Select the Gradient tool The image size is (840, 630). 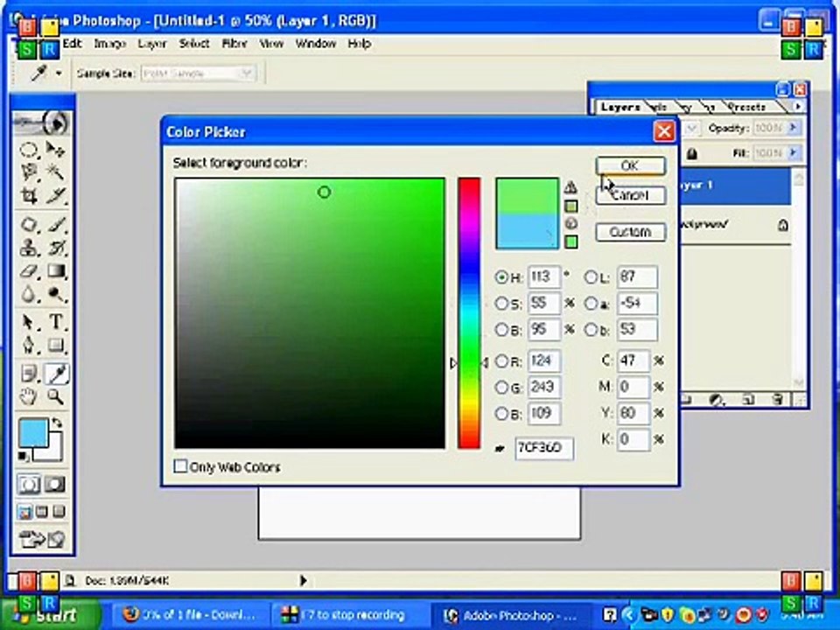[56, 271]
